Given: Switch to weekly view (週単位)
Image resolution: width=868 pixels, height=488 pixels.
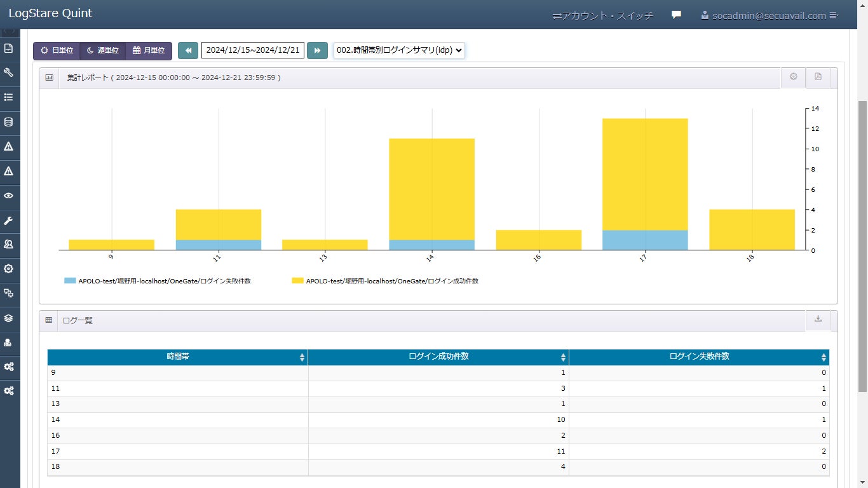Looking at the screenshot, I should 102,51.
